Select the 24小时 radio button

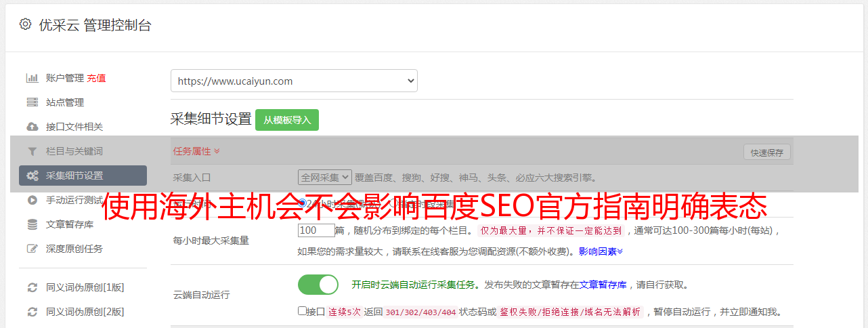(302, 203)
